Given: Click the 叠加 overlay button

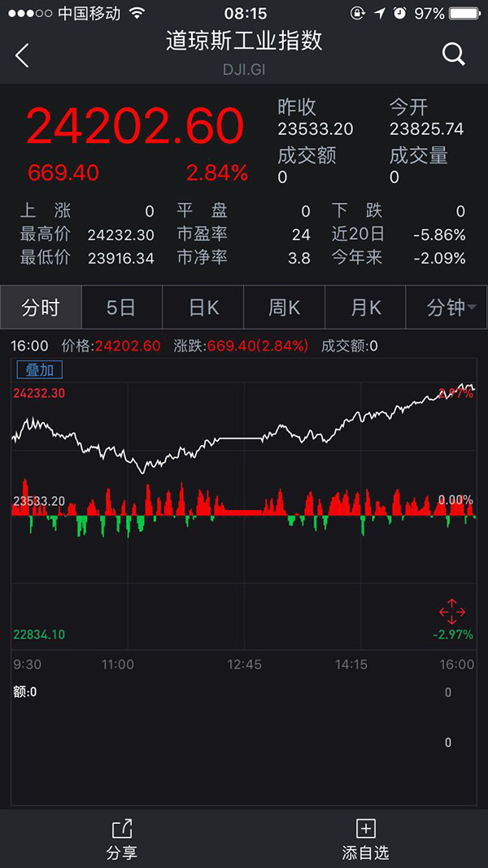Looking at the screenshot, I should pos(40,369).
